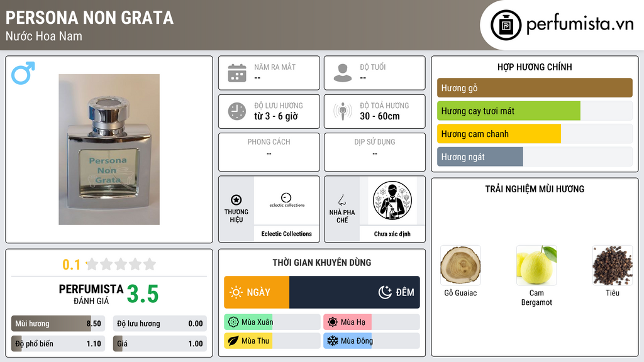Open the Eclectic Collections brand logo

click(287, 200)
